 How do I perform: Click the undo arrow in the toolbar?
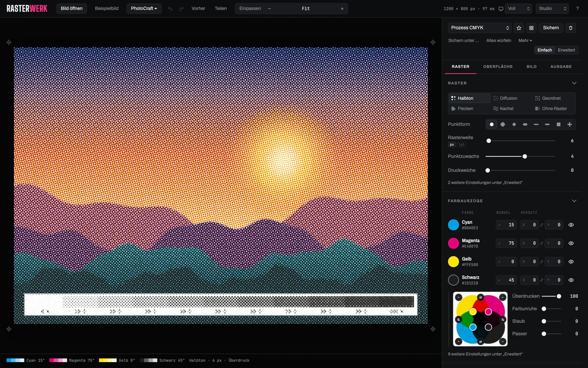tap(170, 8)
